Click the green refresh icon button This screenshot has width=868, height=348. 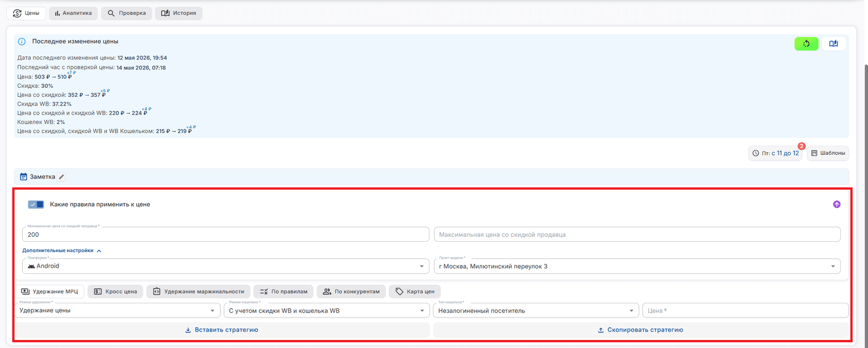[806, 44]
